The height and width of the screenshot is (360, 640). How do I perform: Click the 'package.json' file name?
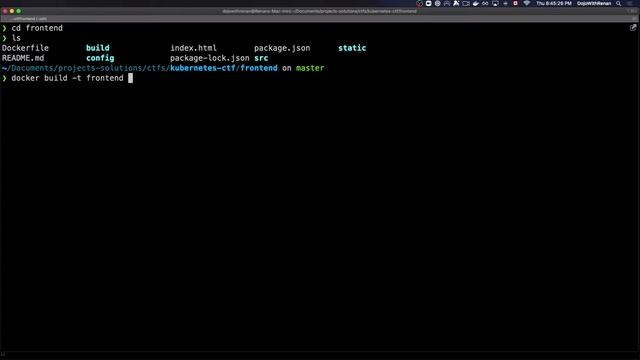point(282,48)
